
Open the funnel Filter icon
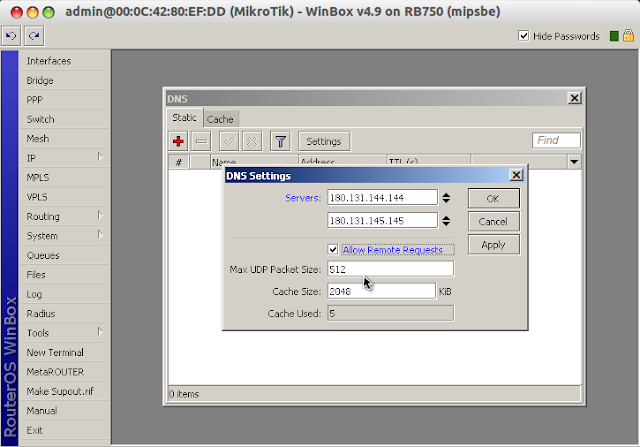(280, 141)
